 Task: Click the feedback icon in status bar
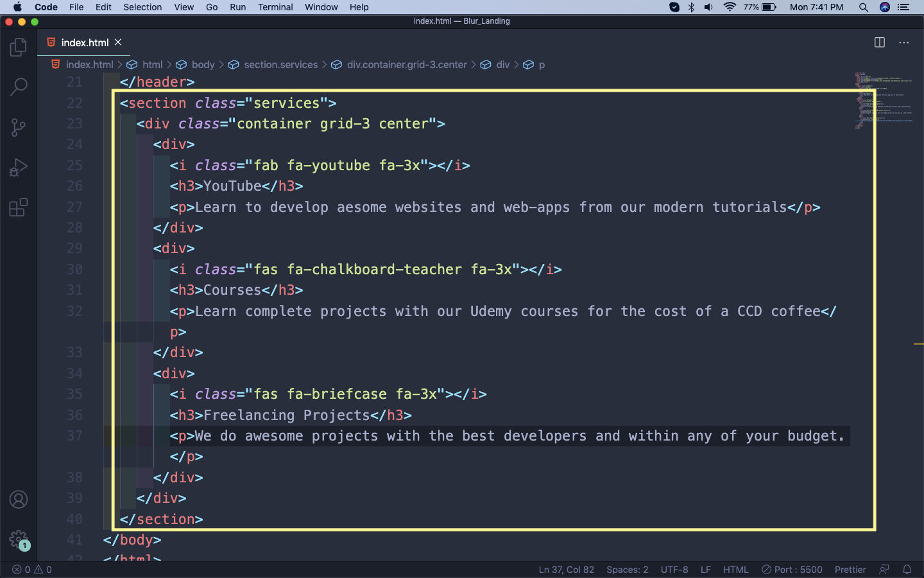pyautogui.click(x=884, y=570)
